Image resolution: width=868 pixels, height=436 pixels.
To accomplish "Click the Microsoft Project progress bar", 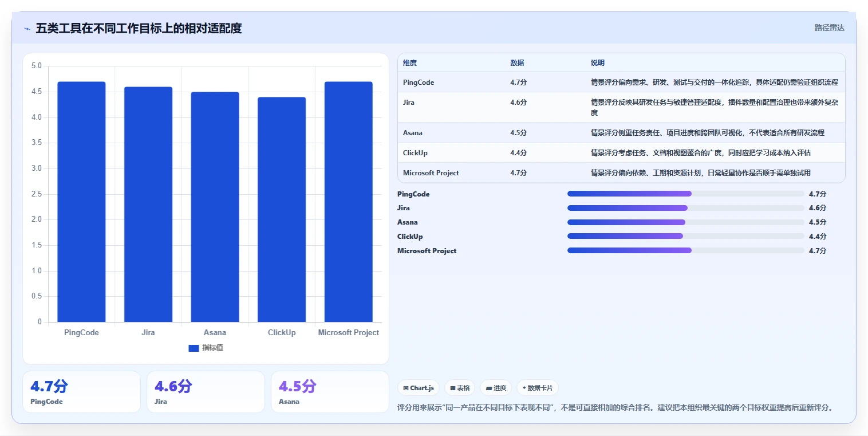I will coord(686,250).
